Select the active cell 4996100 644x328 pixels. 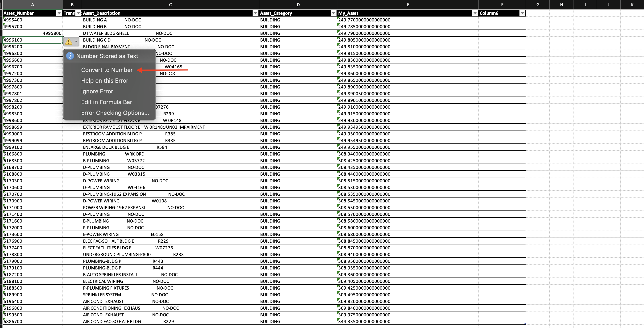(33, 40)
